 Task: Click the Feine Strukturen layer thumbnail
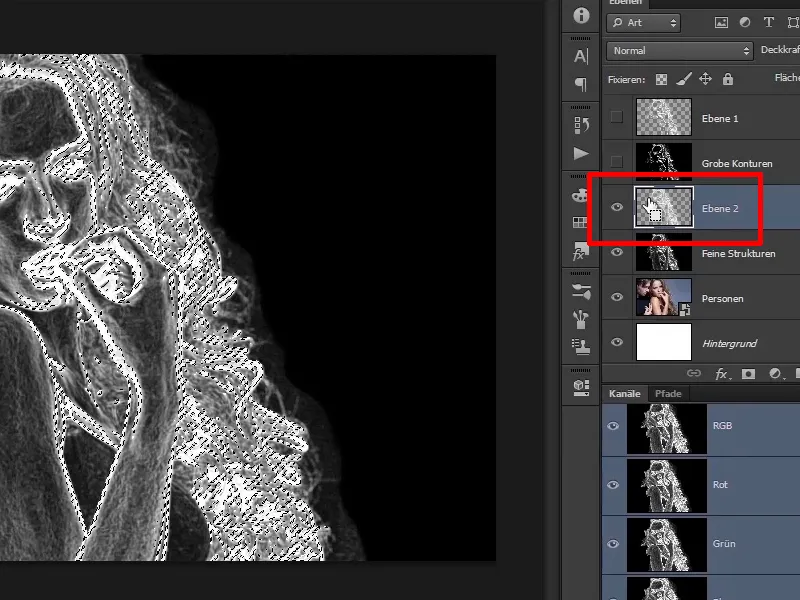pos(664,252)
